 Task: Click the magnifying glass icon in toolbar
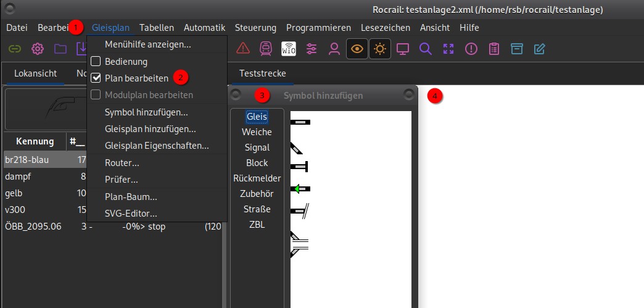tap(425, 49)
